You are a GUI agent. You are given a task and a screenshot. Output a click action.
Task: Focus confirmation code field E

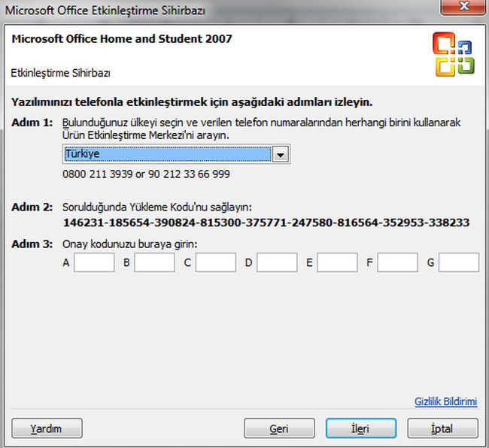[337, 262]
